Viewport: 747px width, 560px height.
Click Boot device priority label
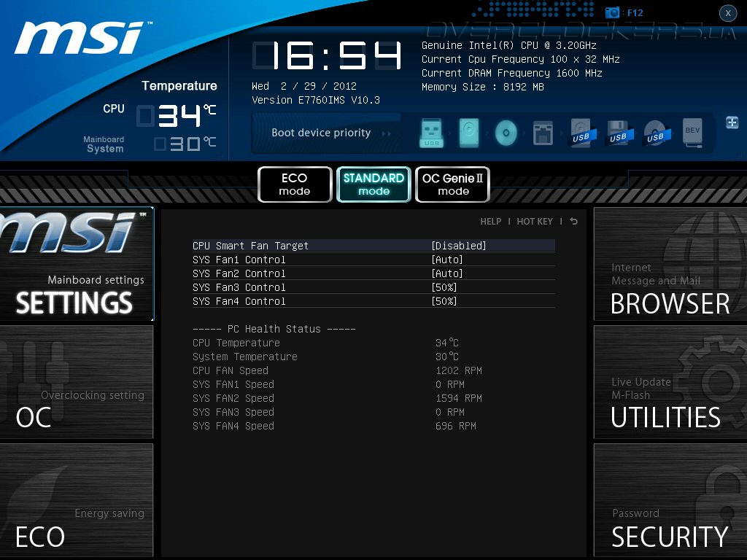click(321, 133)
